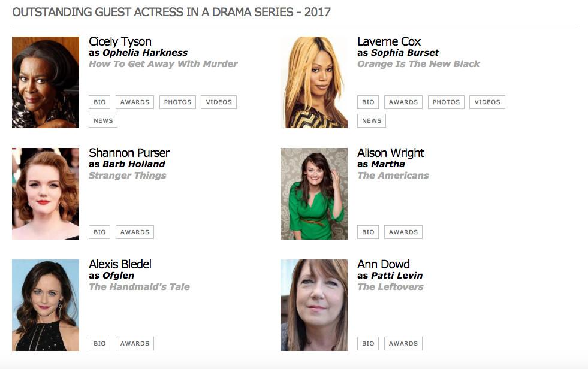
Task: Open NEWS for Cicely Tyson
Action: pyautogui.click(x=102, y=120)
